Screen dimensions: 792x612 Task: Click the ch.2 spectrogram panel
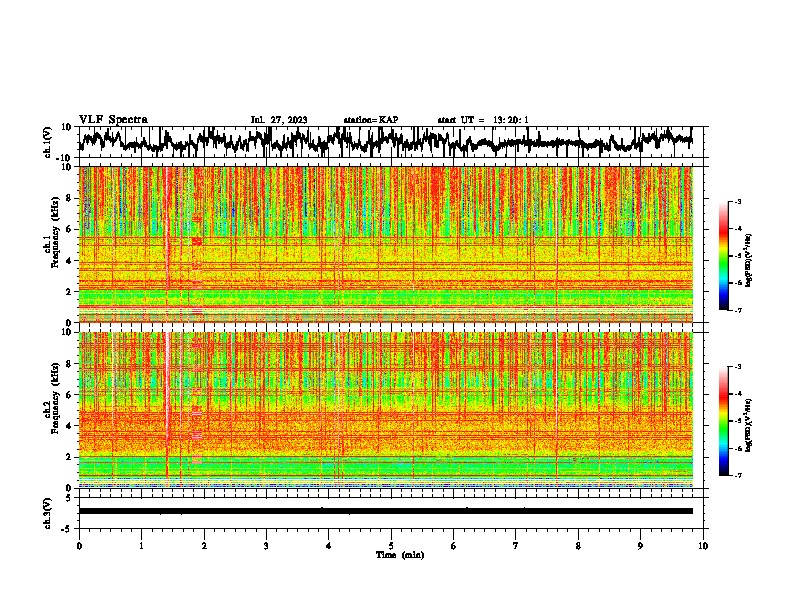[386, 410]
